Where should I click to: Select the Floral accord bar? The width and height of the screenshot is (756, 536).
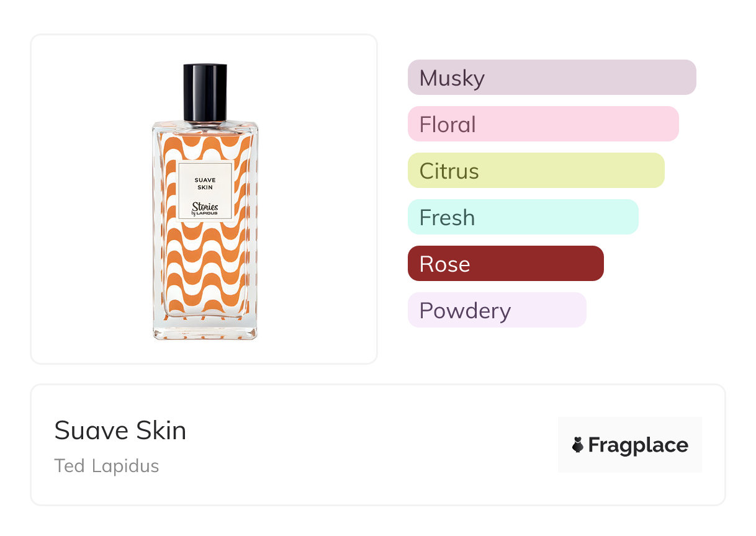tap(542, 124)
